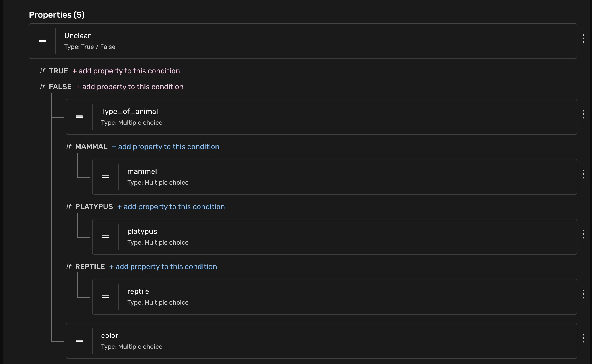Add property to the FALSE condition
Viewport: 592px width, 364px height.
pyautogui.click(x=130, y=87)
